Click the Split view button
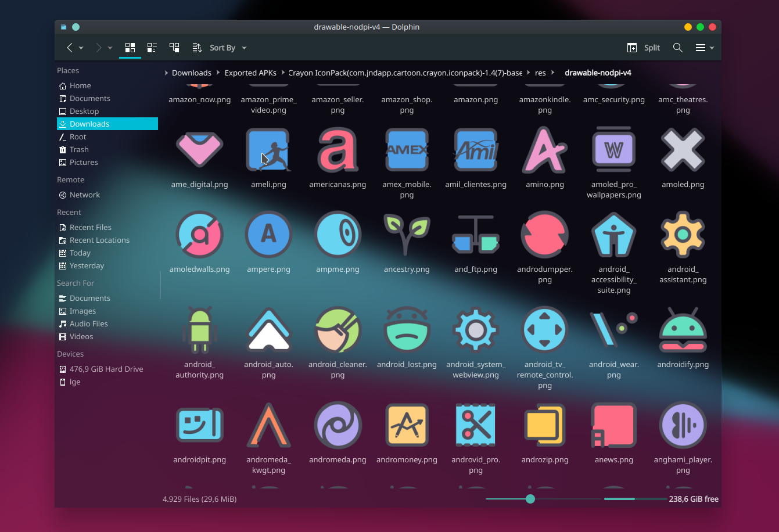Image resolution: width=779 pixels, height=532 pixels. (644, 48)
